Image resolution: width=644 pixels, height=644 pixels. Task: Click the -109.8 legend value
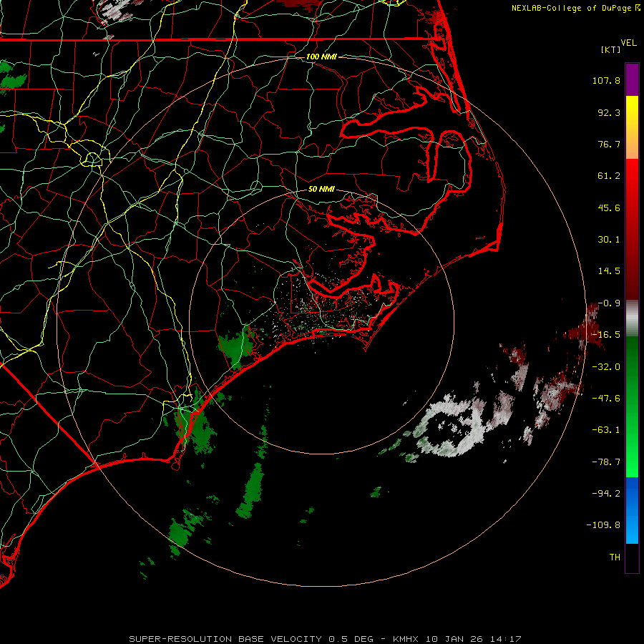603,525
